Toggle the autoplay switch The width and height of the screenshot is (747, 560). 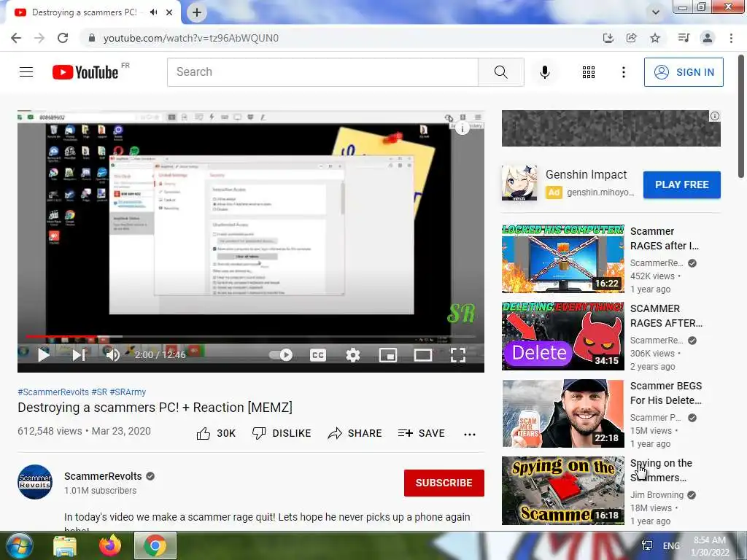pyautogui.click(x=281, y=355)
